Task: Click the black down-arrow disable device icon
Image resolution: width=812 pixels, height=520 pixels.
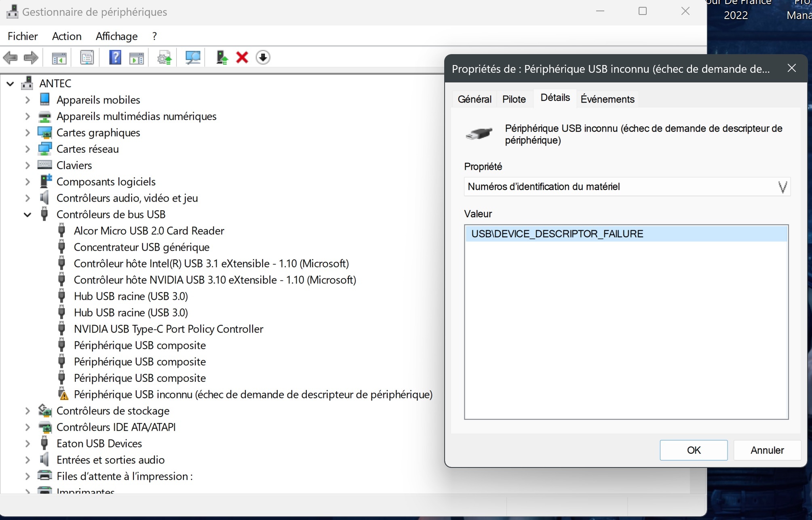Action: click(x=263, y=57)
